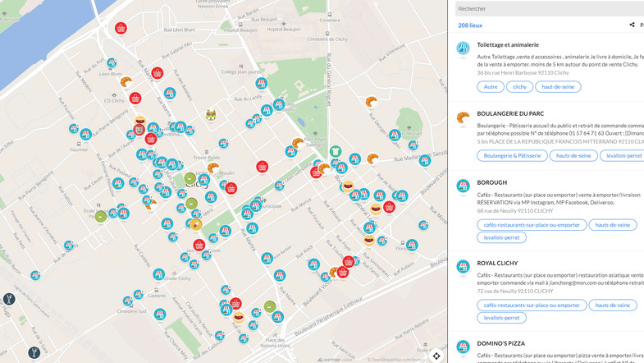Open the croissant marker near Rue Georges
This screenshot has height=363, width=644.
(372, 101)
